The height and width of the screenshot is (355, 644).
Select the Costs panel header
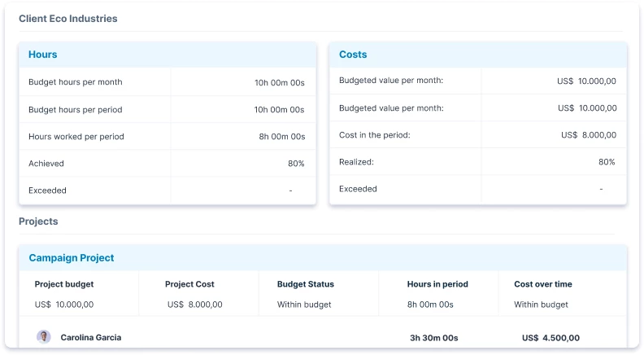pos(353,55)
